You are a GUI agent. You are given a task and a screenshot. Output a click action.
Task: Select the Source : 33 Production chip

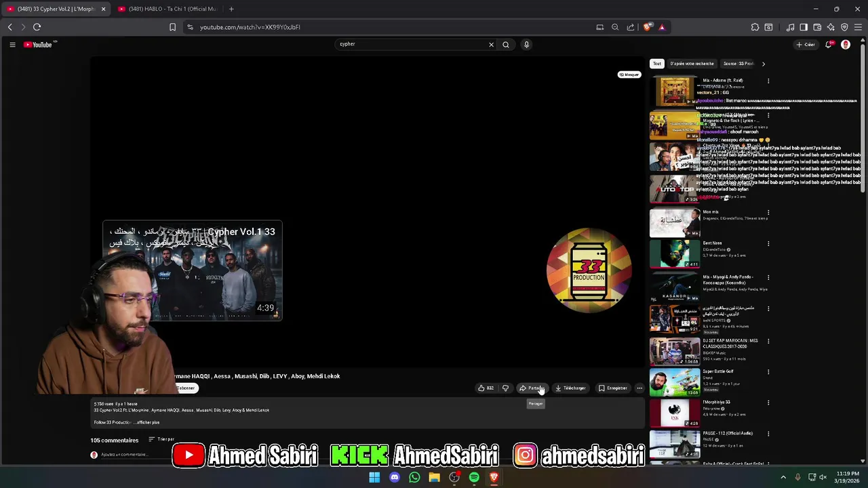738,64
